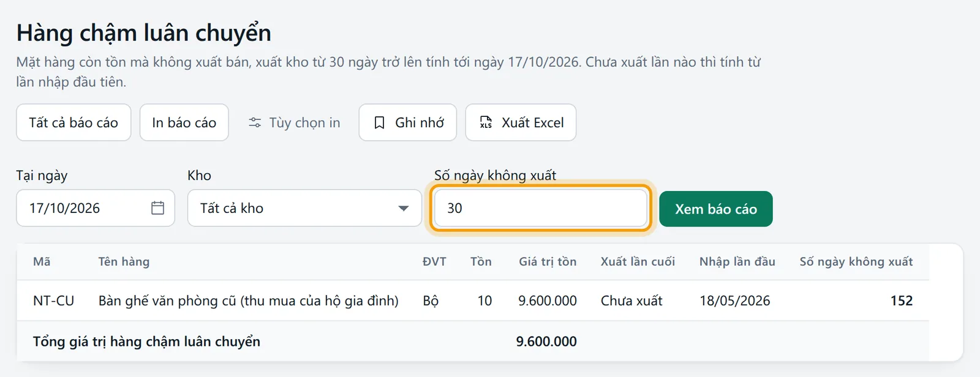Click the Hàng chậm luân chuyển page title
This screenshot has height=377, width=980.
point(144,33)
